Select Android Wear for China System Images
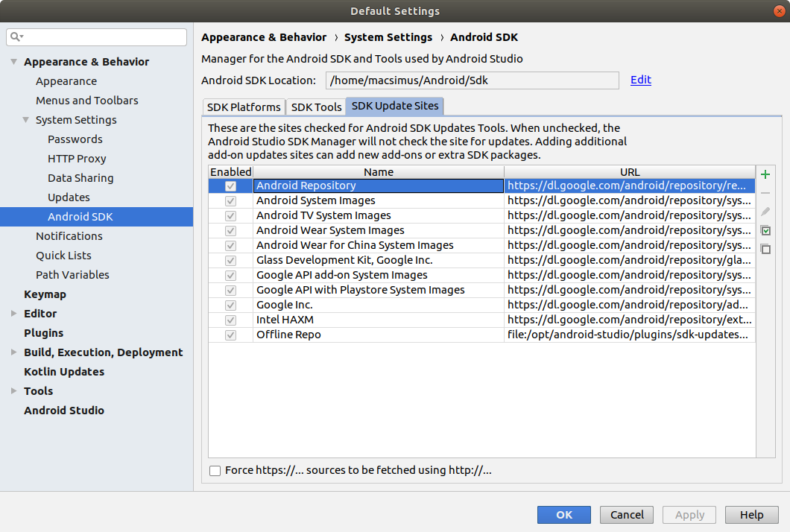The height and width of the screenshot is (532, 790). click(379, 245)
